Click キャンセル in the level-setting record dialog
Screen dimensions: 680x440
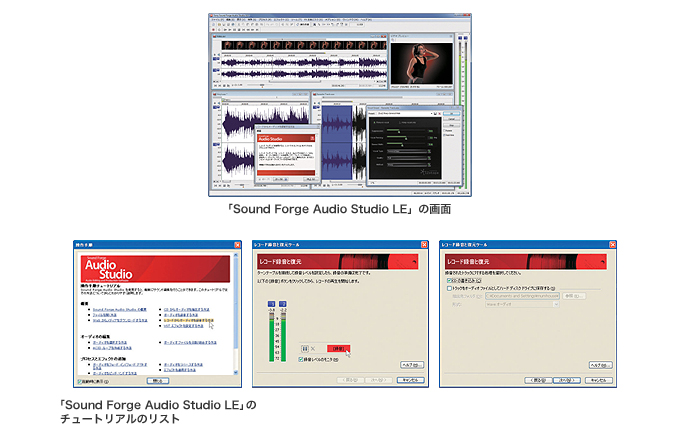[410, 380]
